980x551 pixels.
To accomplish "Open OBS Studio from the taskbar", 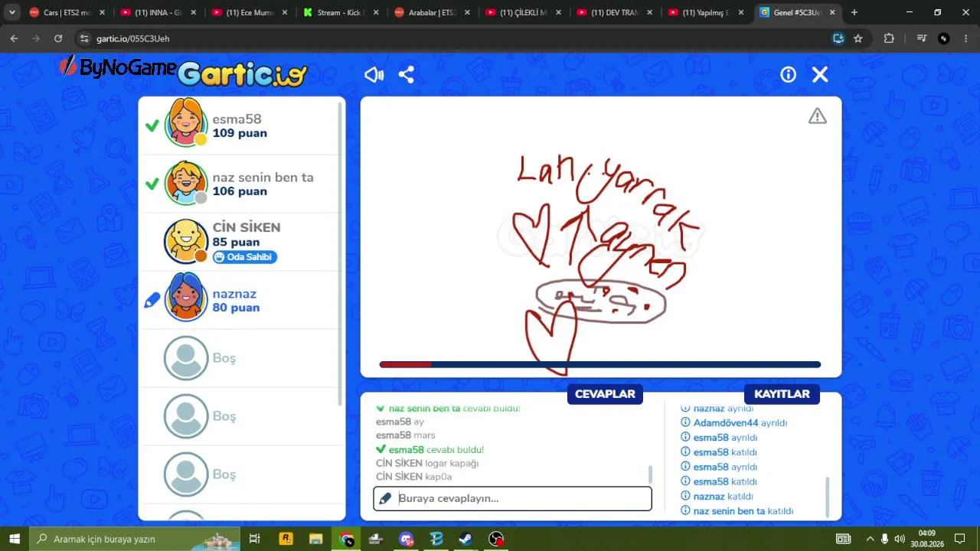I will pos(496,539).
